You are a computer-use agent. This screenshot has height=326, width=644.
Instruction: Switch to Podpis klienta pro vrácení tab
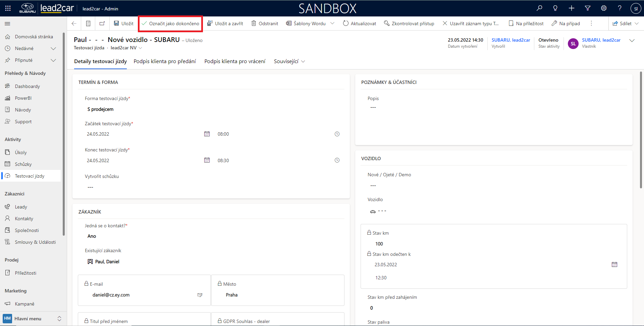(x=235, y=61)
